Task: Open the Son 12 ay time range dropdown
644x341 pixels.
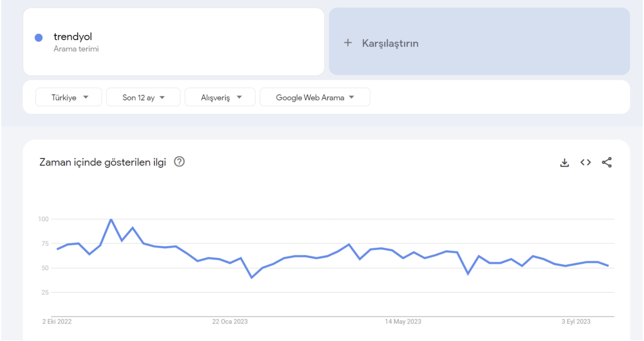Action: click(x=143, y=97)
